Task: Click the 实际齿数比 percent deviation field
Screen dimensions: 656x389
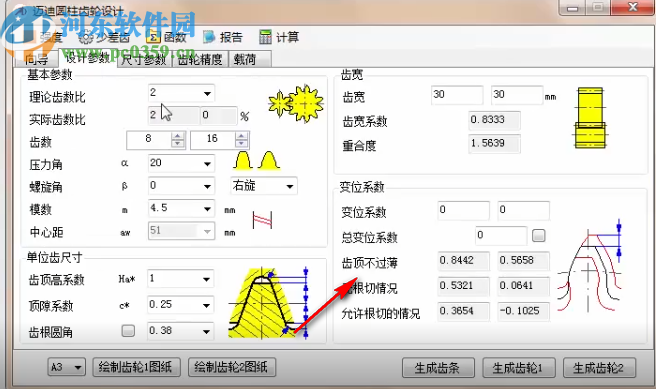Action: [219, 116]
